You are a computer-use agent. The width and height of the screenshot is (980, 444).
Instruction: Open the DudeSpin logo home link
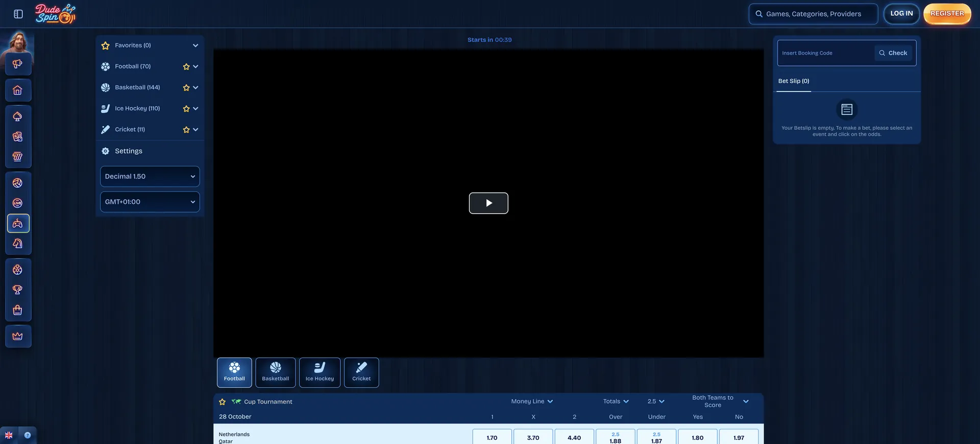[55, 14]
